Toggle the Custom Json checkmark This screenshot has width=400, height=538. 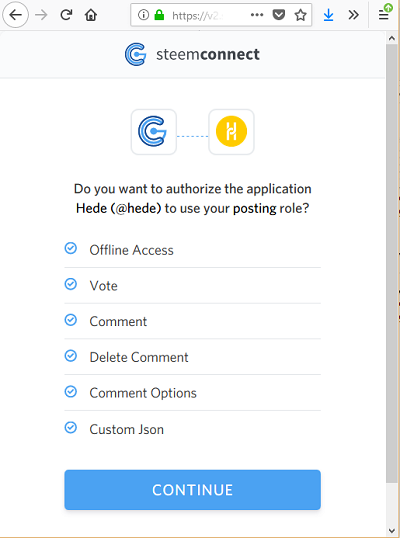[x=71, y=428]
